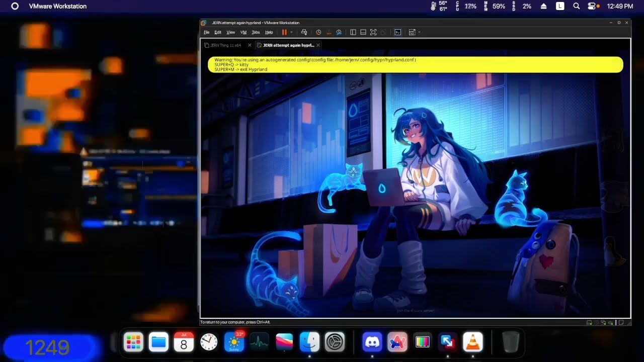Maximize the VMware Workstation window
The image size is (644, 362).
(x=619, y=23)
